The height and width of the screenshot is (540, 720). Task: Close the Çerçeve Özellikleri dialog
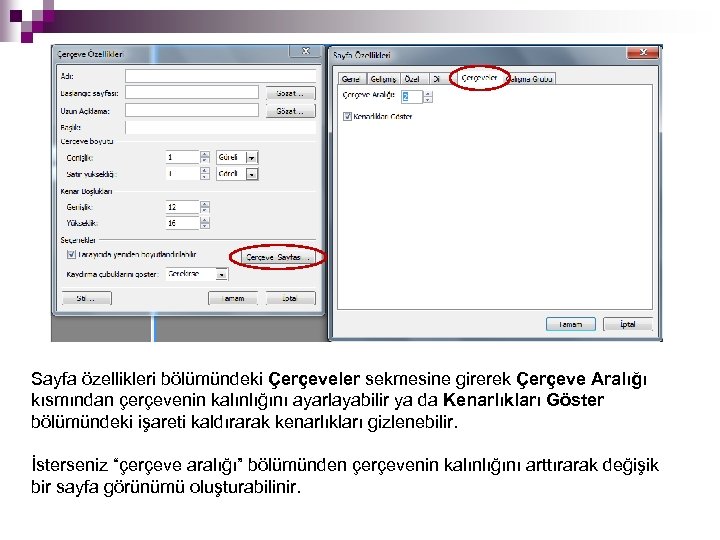(305, 51)
